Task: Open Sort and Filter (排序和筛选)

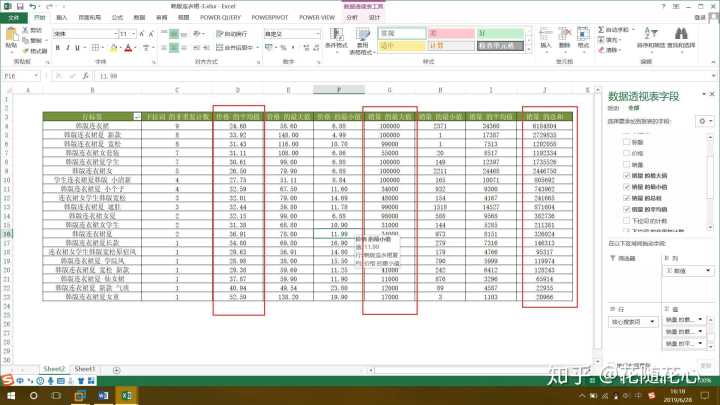Action: coord(651,38)
